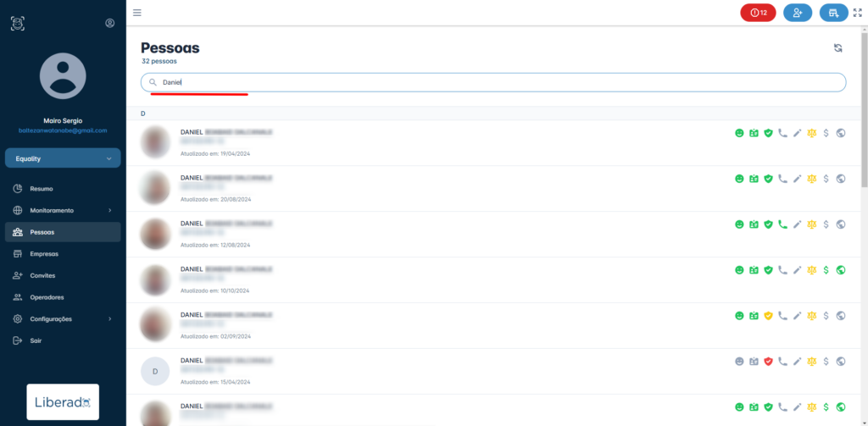Image resolution: width=868 pixels, height=426 pixels.
Task: Click the globe icon, row updated 20/08/2024
Action: [841, 179]
